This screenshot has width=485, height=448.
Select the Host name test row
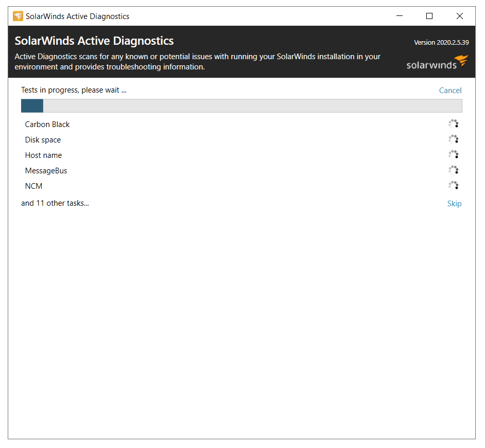click(x=241, y=155)
